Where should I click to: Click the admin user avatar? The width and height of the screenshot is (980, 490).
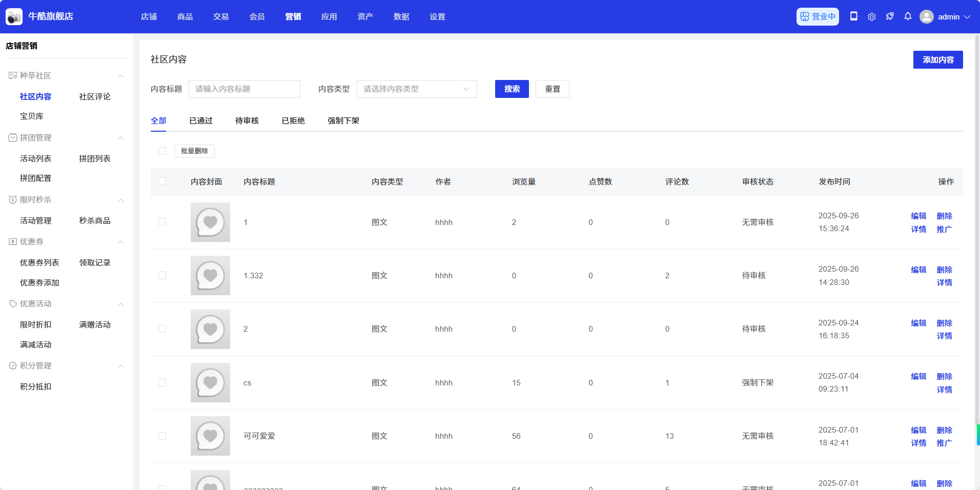click(x=926, y=17)
